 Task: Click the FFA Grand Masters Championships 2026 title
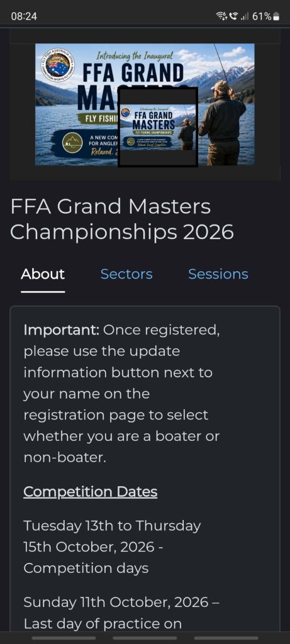(122, 219)
